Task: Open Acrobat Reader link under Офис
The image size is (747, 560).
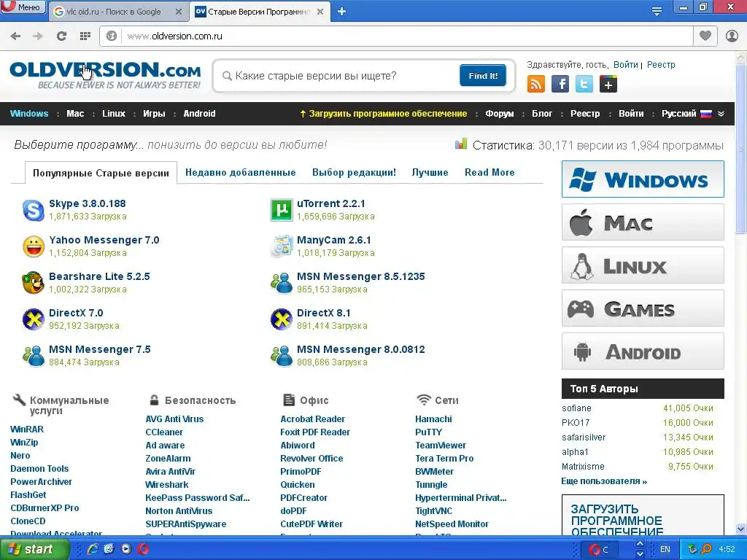Action: pos(312,419)
